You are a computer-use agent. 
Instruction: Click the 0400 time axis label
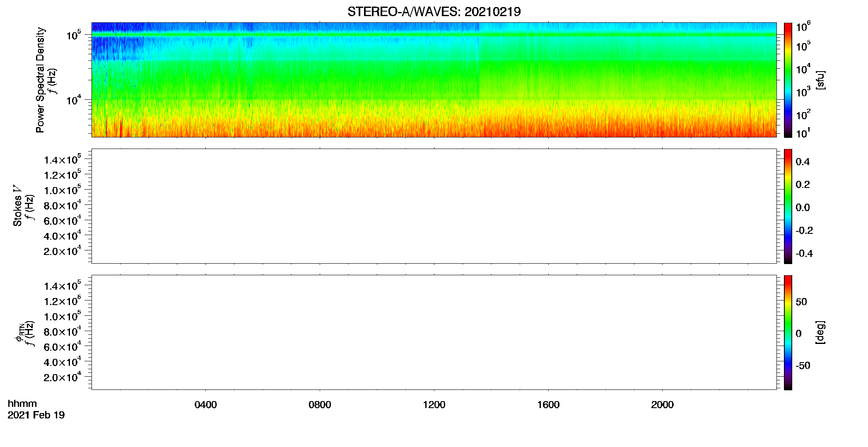coord(206,405)
